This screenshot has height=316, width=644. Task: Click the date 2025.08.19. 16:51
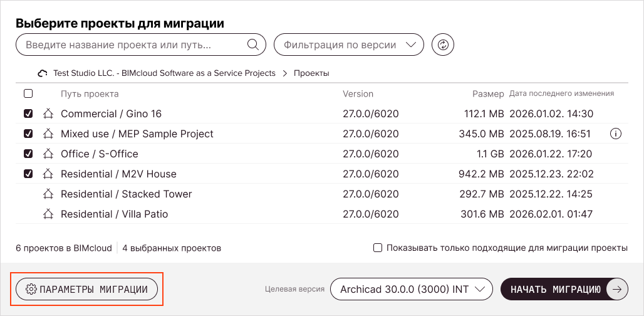[x=550, y=134]
